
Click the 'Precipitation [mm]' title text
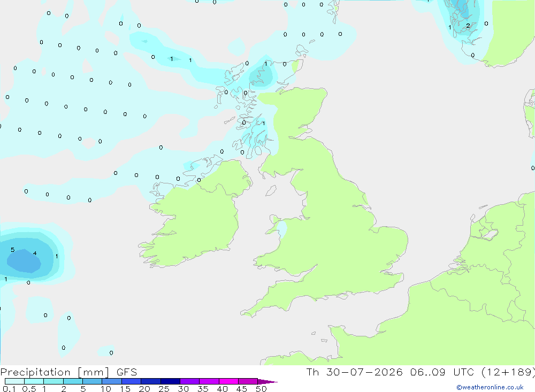[x=55, y=372]
